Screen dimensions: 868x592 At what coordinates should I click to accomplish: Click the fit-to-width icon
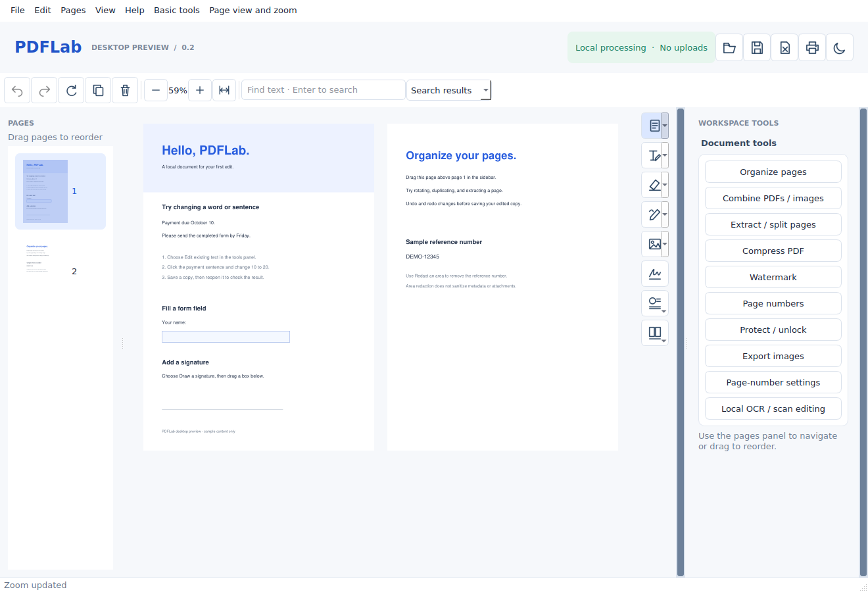click(x=224, y=90)
